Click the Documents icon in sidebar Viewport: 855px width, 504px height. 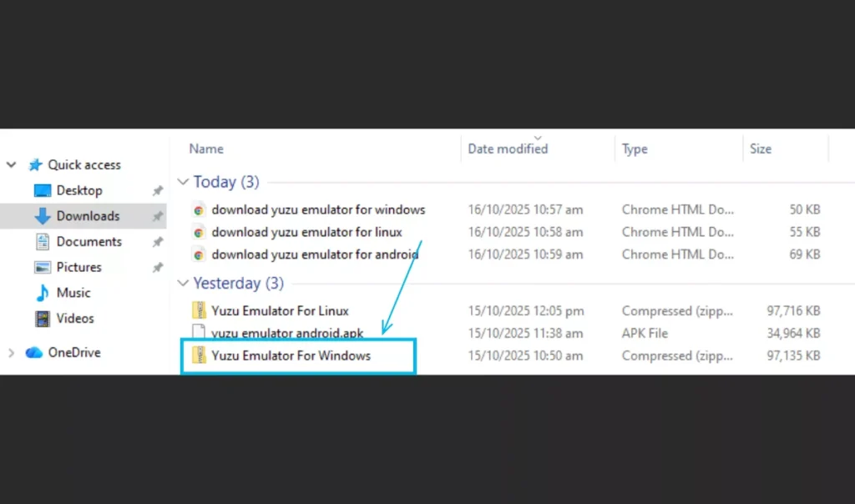[43, 242]
